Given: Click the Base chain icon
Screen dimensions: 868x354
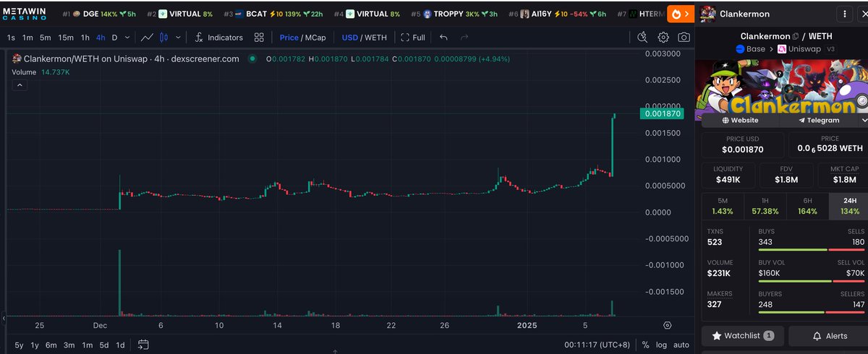Looking at the screenshot, I should tap(740, 49).
